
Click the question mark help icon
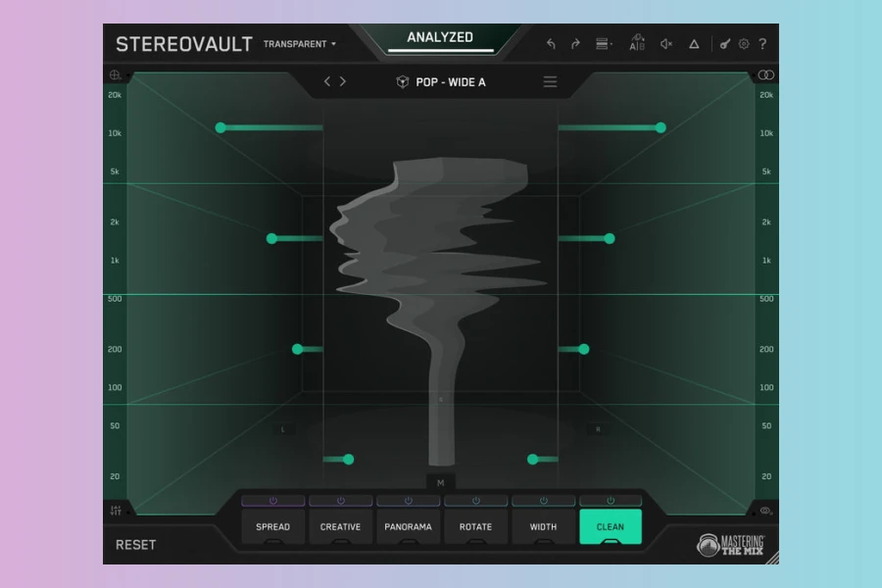(x=762, y=44)
